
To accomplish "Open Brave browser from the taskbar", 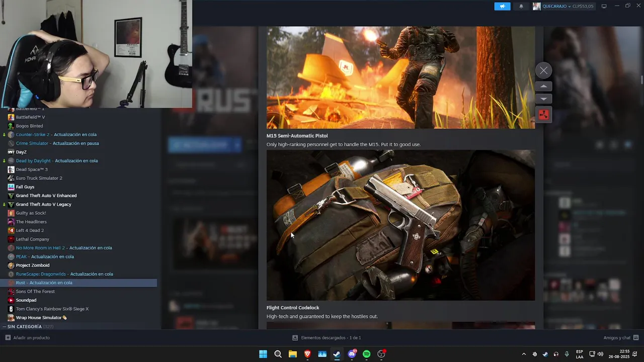I will coord(307,354).
